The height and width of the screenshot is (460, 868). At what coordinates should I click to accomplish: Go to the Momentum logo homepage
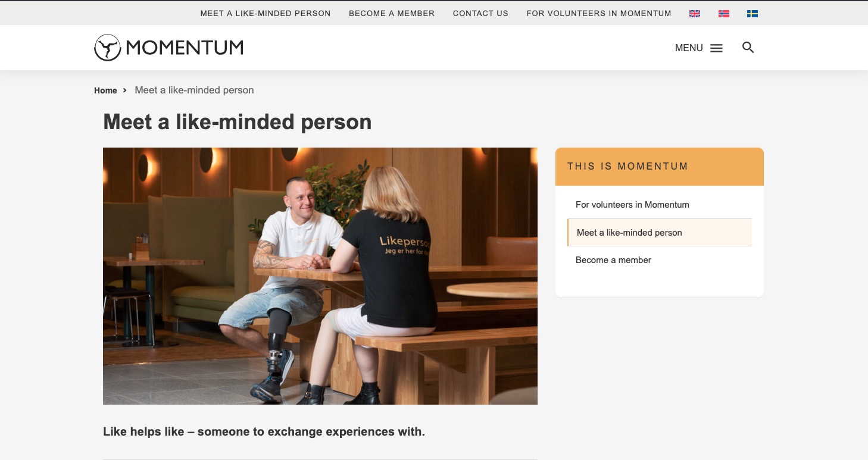point(168,48)
